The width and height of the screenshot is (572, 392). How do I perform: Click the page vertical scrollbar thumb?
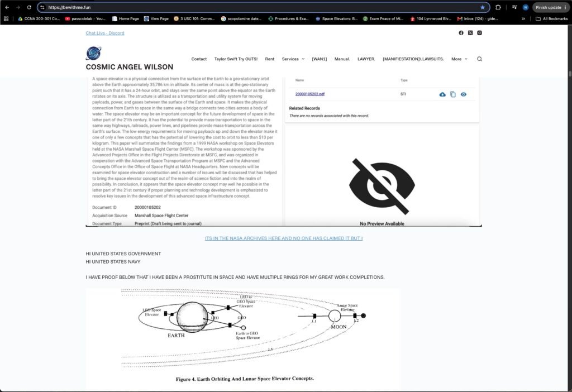pyautogui.click(x=569, y=74)
